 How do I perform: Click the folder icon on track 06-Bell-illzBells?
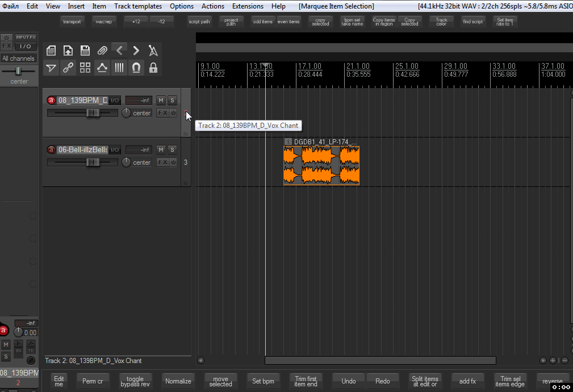(186, 183)
